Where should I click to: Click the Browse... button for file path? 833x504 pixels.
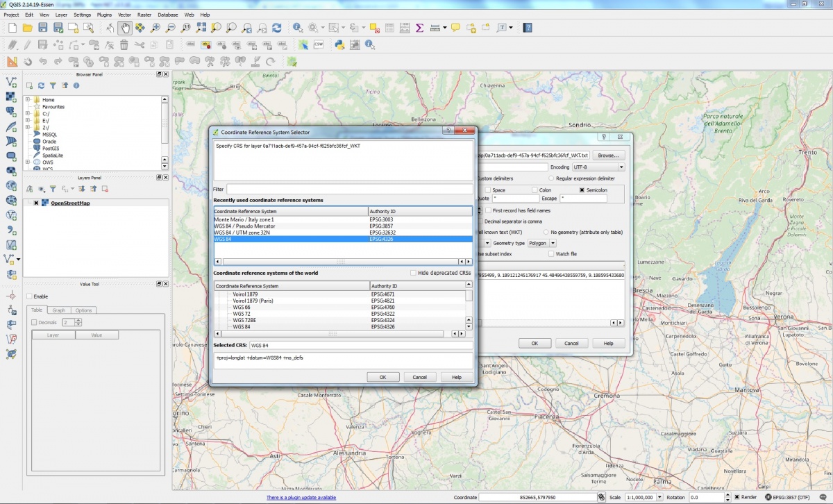pyautogui.click(x=607, y=156)
